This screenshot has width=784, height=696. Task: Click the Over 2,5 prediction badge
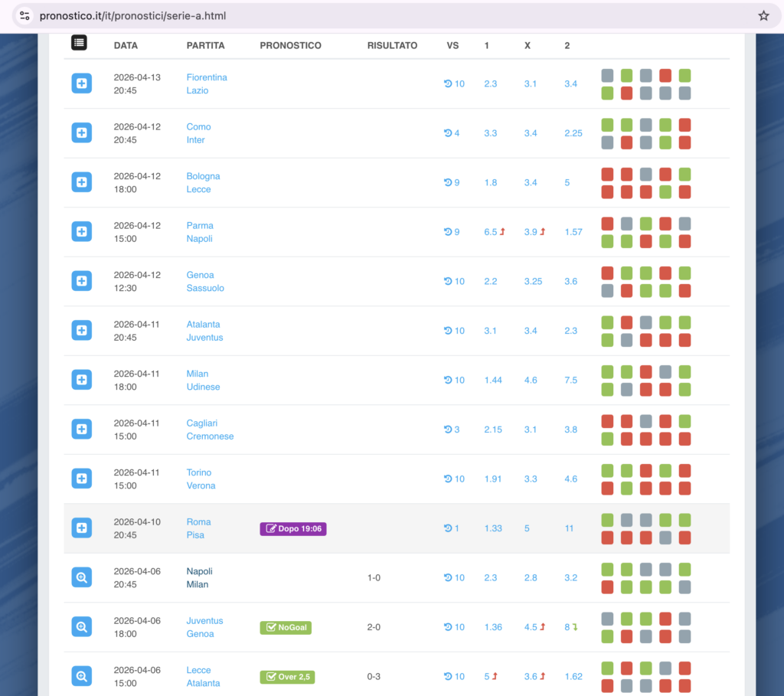[x=287, y=677]
